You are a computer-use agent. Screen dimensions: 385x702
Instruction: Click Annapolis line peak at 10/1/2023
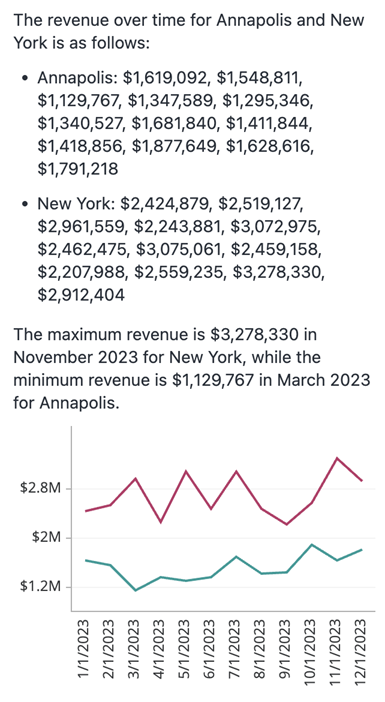(311, 544)
